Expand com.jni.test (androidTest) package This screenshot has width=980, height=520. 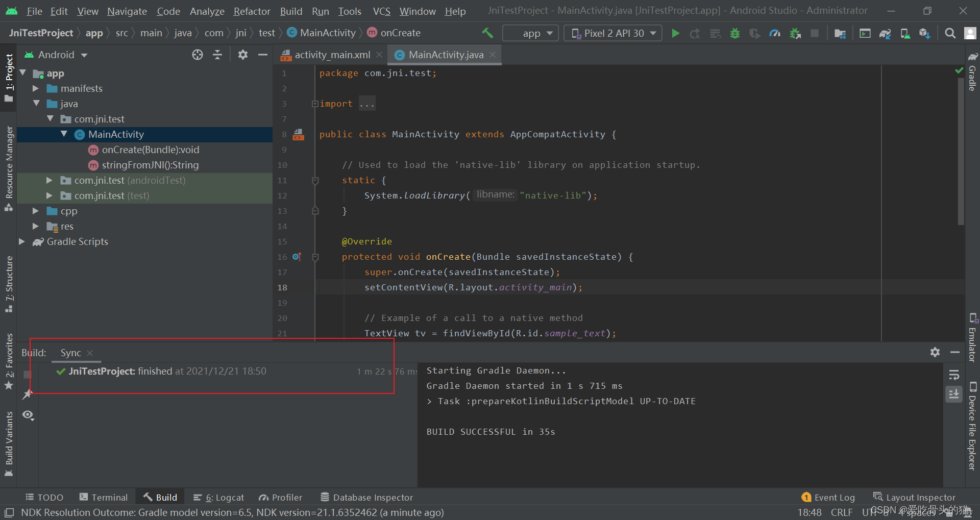(50, 180)
